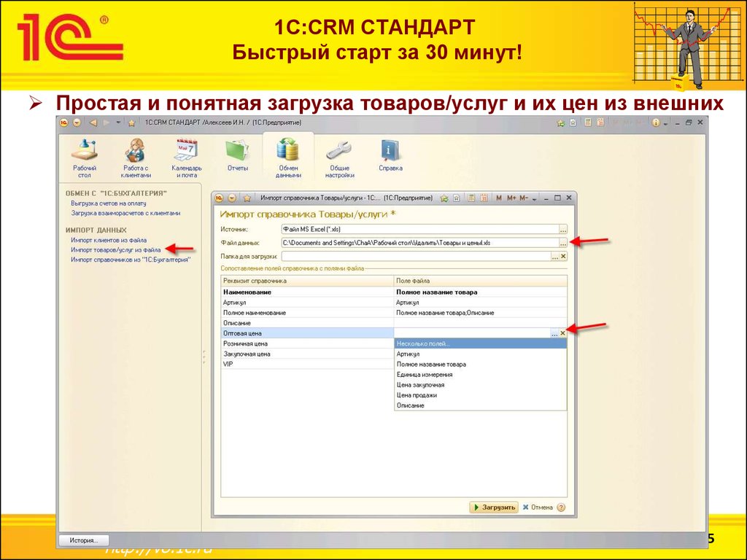This screenshot has height=560, width=747.
Task: Open Работа с клиентами section
Action: 136,157
